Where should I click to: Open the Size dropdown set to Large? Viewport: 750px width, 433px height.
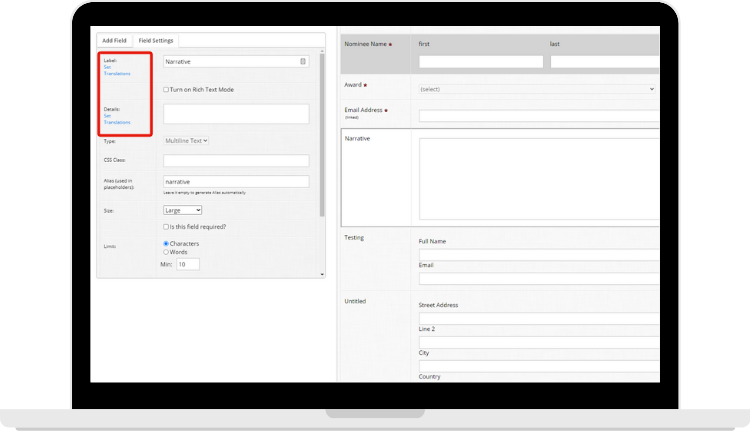tap(182, 210)
